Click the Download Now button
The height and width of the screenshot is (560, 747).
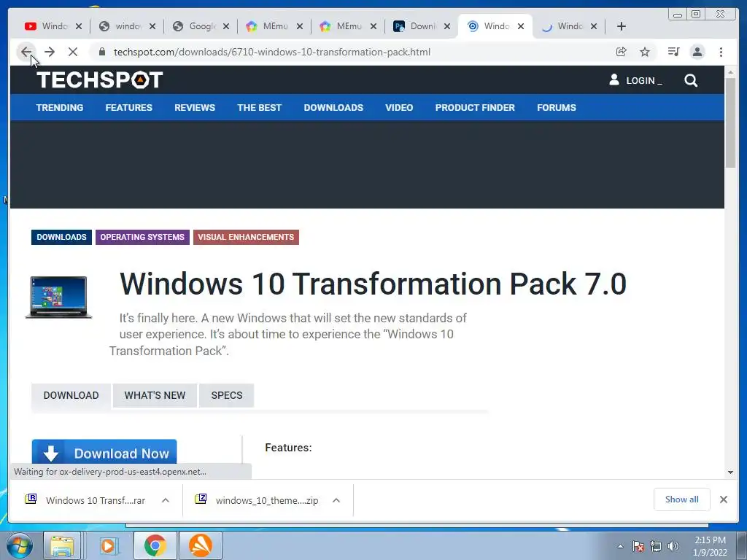point(104,452)
